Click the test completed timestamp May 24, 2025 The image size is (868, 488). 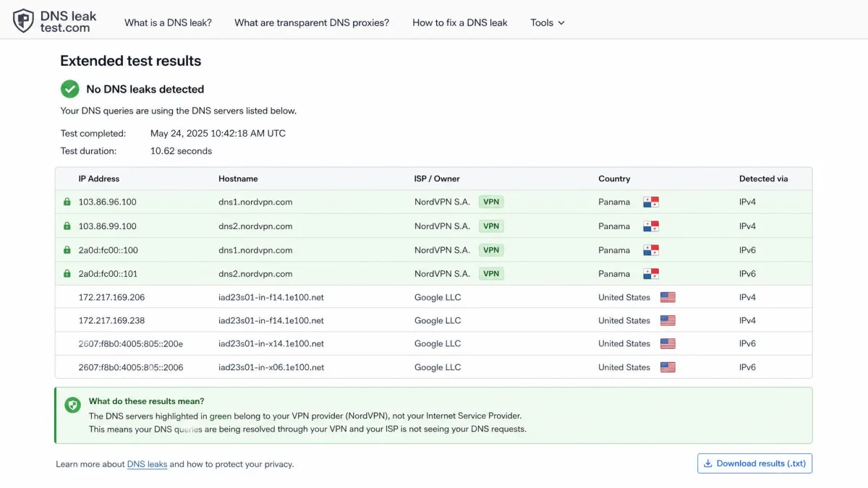click(218, 133)
